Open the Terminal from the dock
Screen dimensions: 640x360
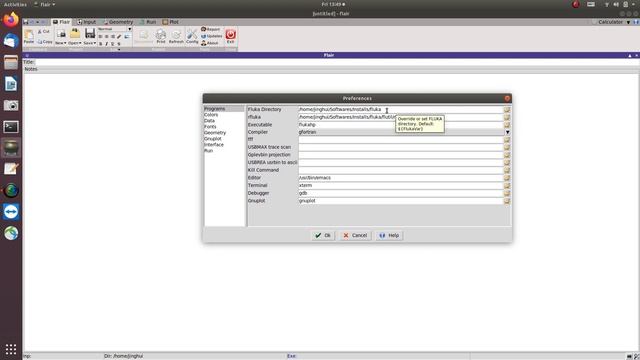click(x=11, y=127)
